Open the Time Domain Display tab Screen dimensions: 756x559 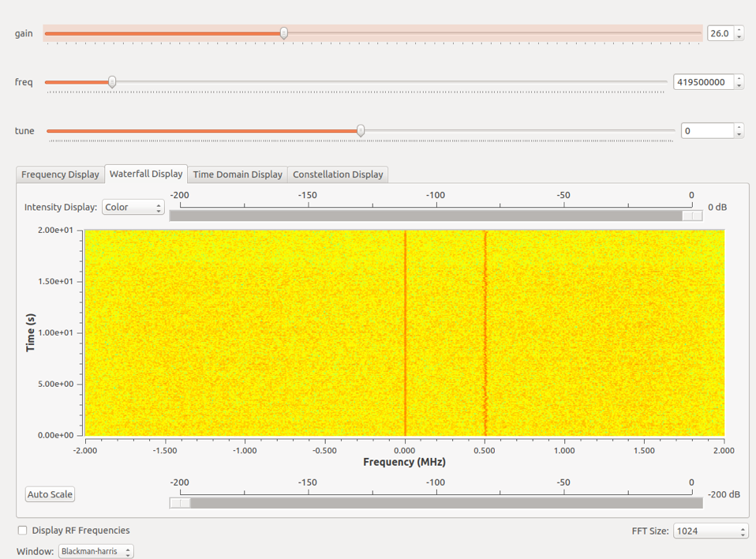(x=238, y=174)
